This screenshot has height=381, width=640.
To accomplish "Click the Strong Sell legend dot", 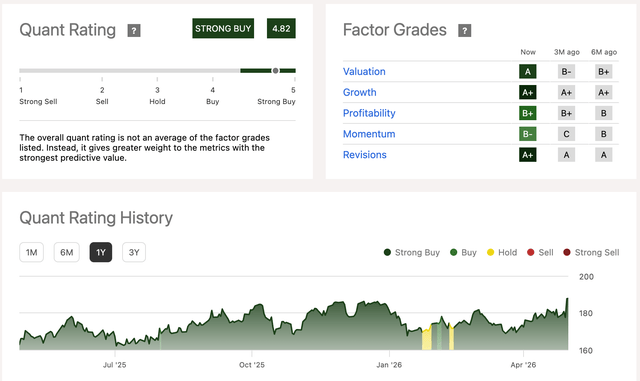I will tap(567, 252).
